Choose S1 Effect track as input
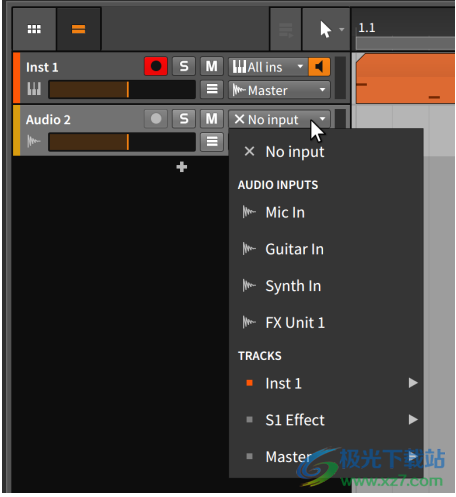The image size is (456, 497). [x=326, y=420]
